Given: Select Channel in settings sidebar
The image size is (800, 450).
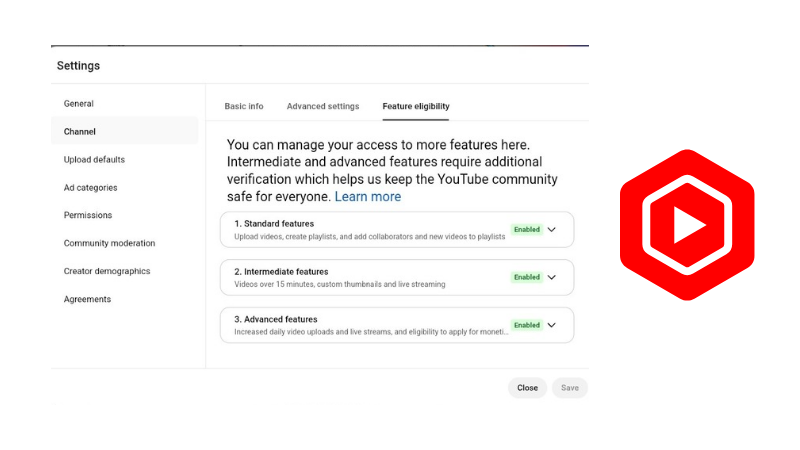Looking at the screenshot, I should [x=124, y=131].
